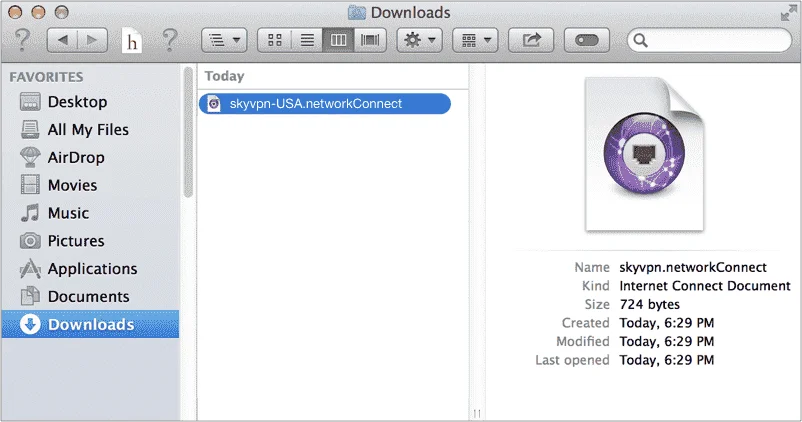This screenshot has width=802, height=422.
Task: Switch to column view
Action: tap(338, 40)
